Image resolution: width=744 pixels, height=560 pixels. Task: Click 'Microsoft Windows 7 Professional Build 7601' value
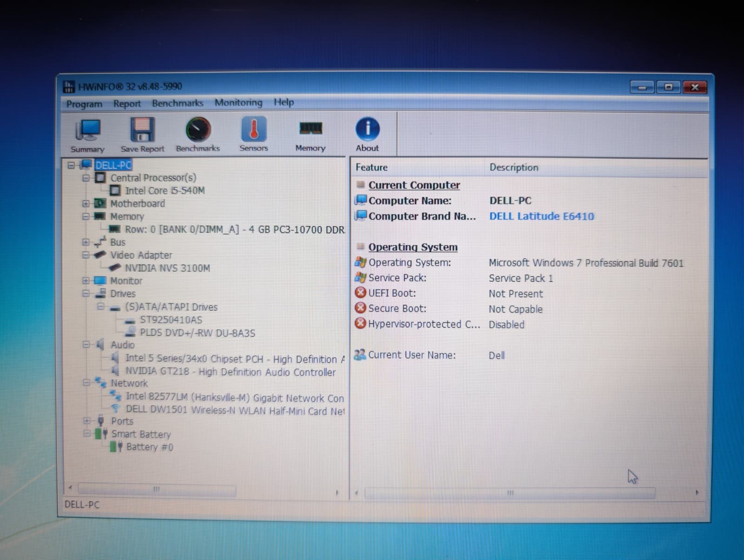click(x=586, y=263)
